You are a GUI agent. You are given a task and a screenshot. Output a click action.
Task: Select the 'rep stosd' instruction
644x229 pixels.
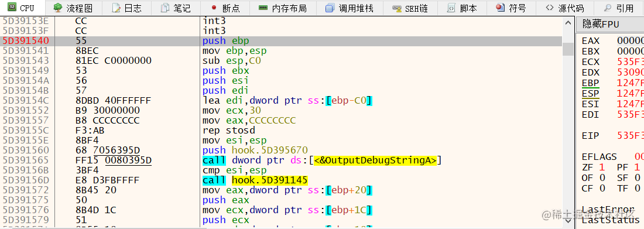[x=229, y=131]
